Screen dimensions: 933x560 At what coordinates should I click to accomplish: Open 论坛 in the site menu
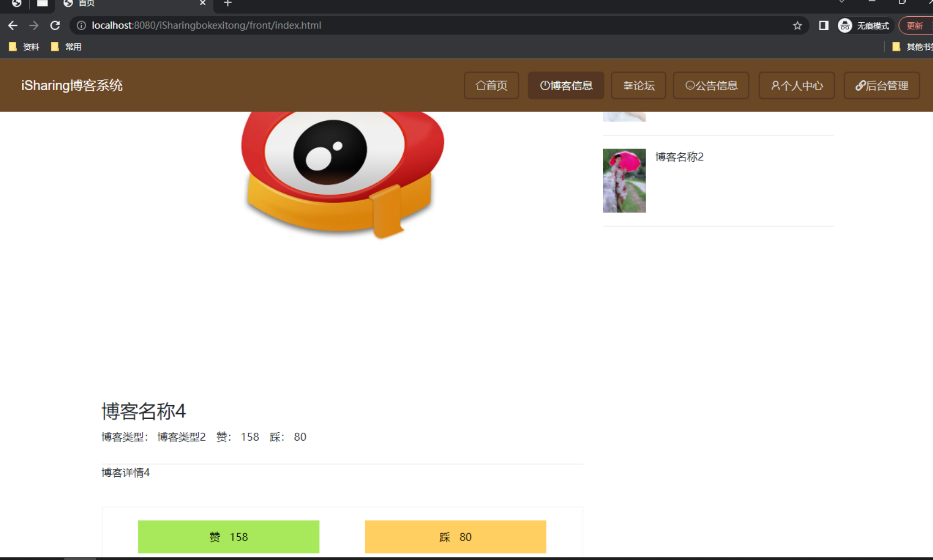(639, 86)
